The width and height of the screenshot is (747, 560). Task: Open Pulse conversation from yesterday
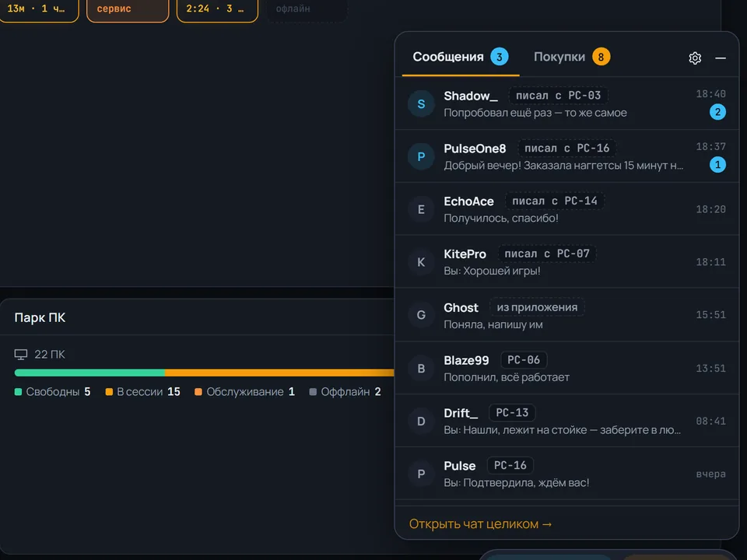(x=567, y=474)
